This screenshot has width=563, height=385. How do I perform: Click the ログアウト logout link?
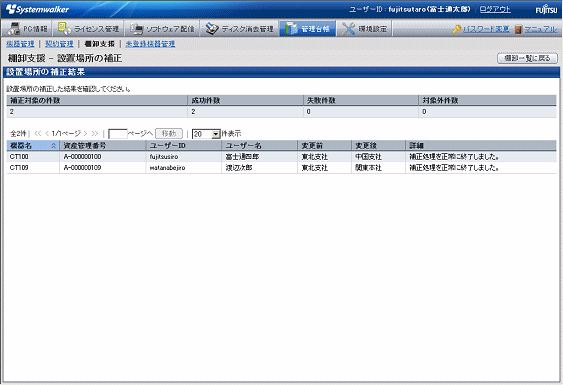pos(495,9)
